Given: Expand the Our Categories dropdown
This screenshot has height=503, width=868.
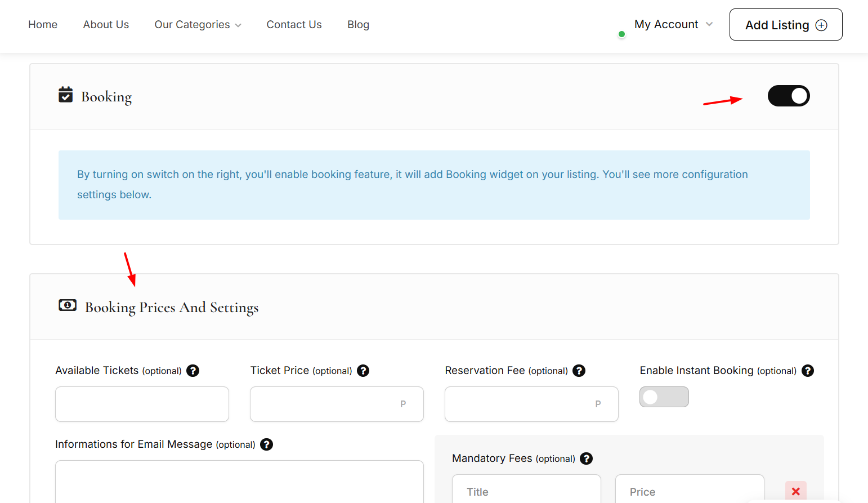Looking at the screenshot, I should [x=198, y=25].
